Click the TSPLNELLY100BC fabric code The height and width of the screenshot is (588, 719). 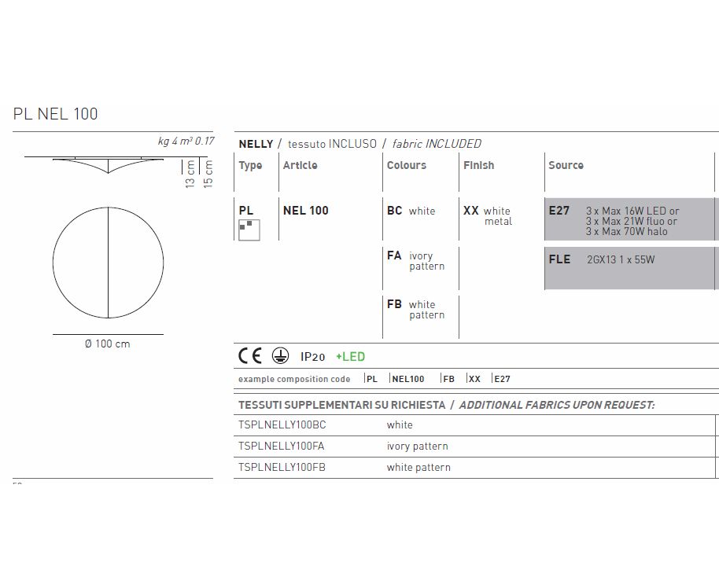[x=282, y=425]
